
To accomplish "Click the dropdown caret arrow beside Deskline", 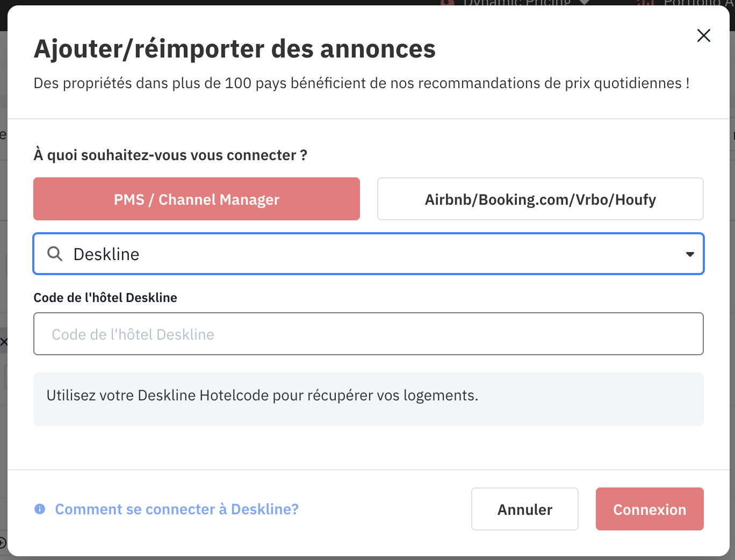I will [x=690, y=254].
